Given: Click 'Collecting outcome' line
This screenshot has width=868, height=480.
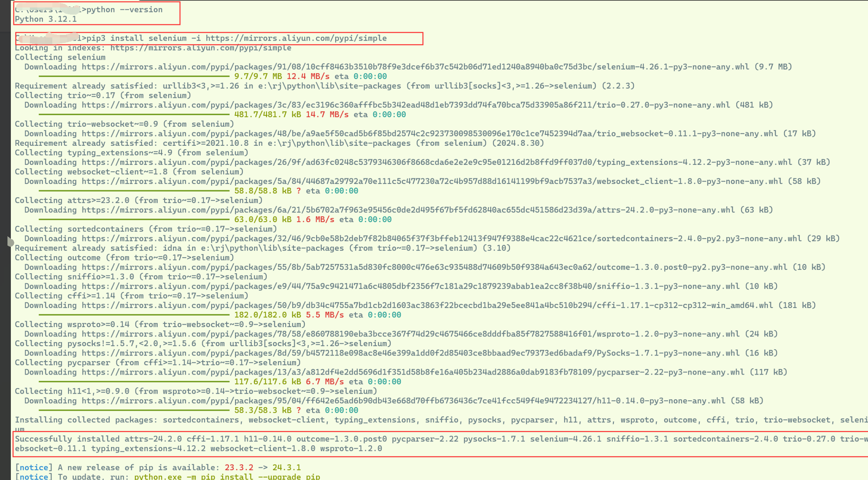Looking at the screenshot, I should 124,258.
